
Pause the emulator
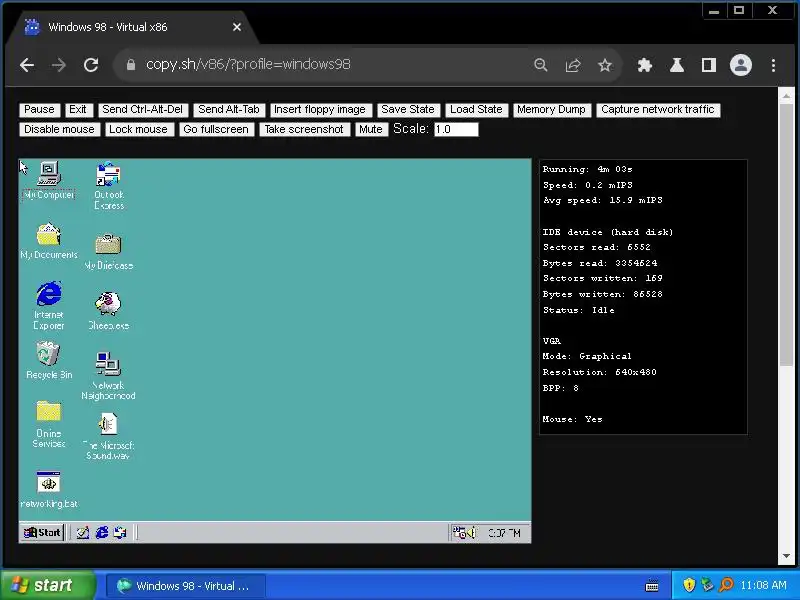(39, 110)
